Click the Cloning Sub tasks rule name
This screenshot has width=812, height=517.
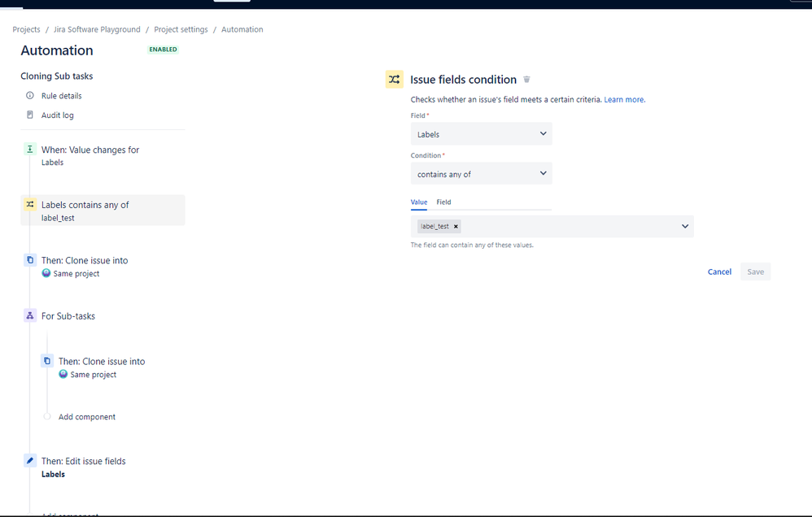(x=56, y=76)
